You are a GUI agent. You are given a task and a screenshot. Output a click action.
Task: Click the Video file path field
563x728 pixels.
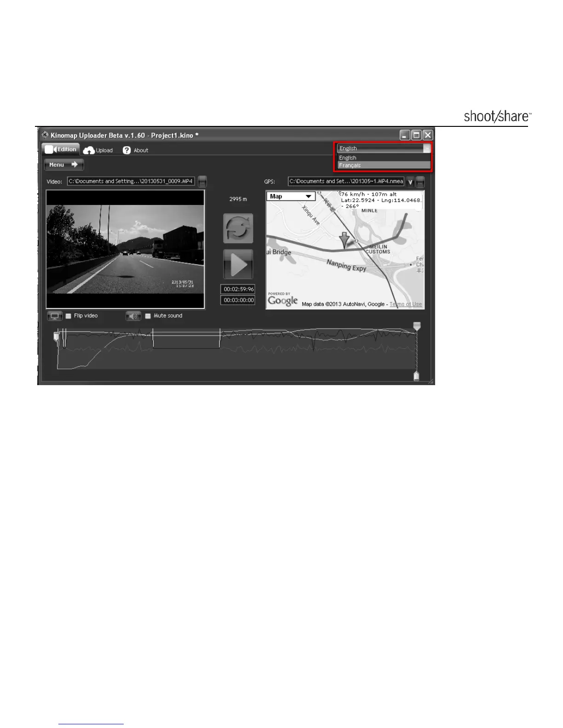click(x=131, y=181)
